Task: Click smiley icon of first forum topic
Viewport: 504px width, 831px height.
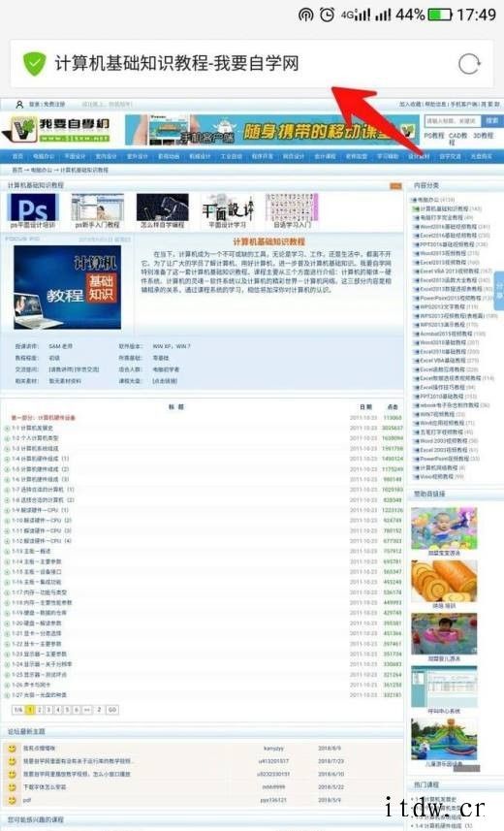Action: click(13, 749)
